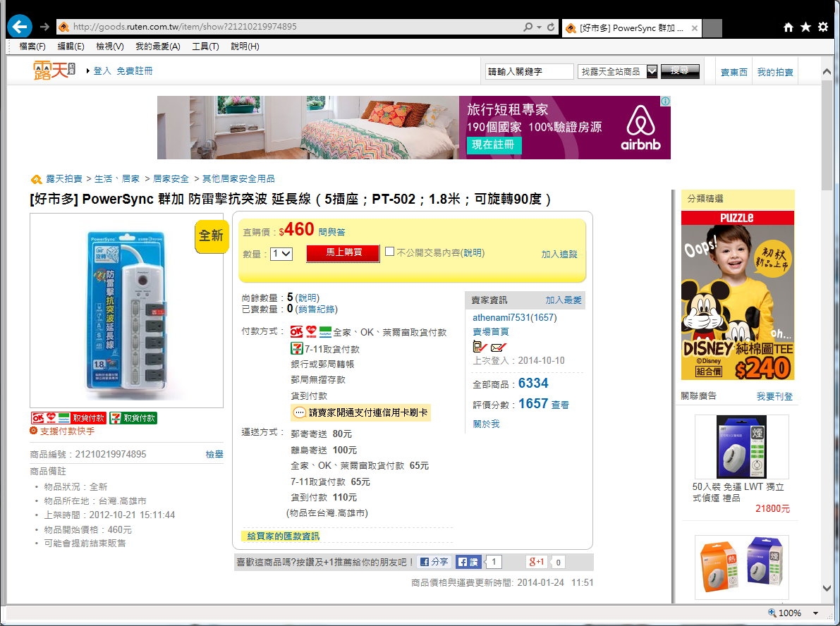Open the 說明(H) menu
Viewport: 840px width, 626px height.
tap(245, 47)
